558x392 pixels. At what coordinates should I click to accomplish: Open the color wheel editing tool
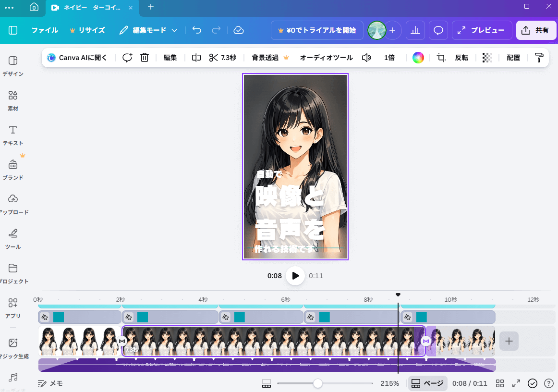click(x=418, y=58)
